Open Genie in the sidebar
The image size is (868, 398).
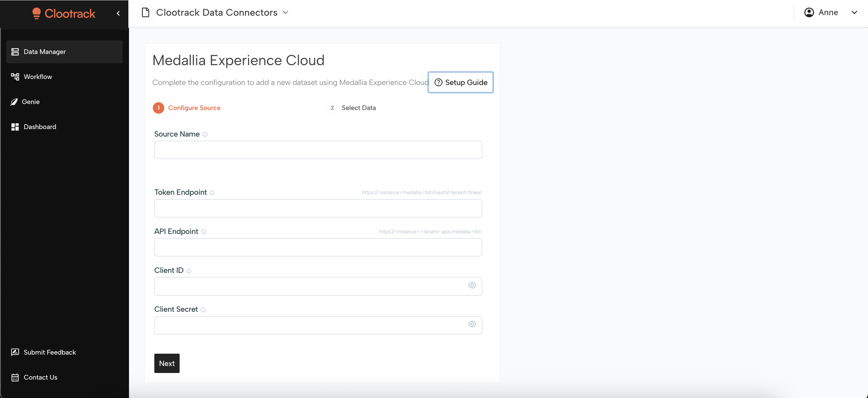(64, 102)
